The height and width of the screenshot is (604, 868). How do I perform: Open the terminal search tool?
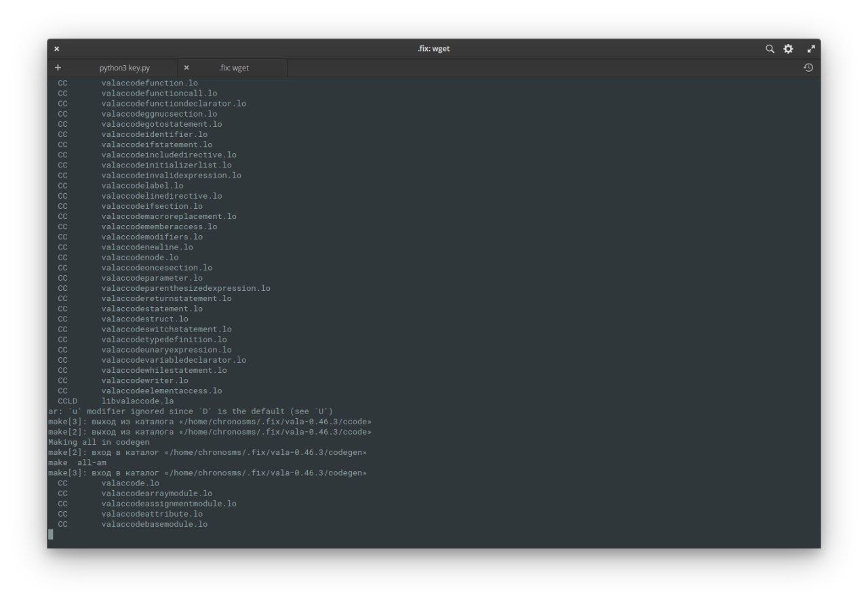tap(770, 49)
